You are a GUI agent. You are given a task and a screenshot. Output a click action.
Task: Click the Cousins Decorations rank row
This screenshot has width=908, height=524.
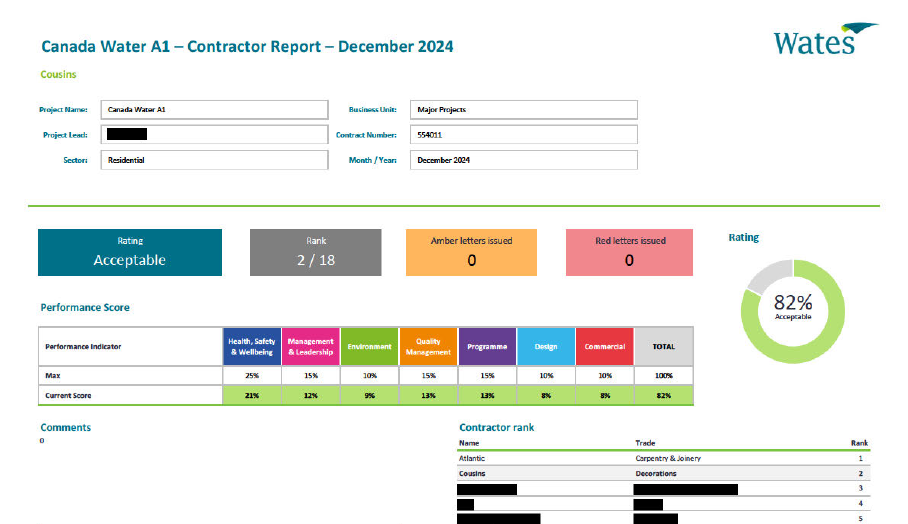tap(663, 473)
